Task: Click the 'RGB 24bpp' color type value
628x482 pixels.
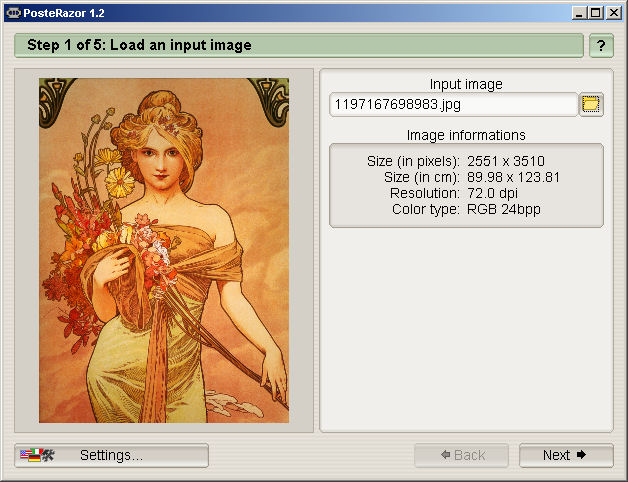Action: point(504,209)
